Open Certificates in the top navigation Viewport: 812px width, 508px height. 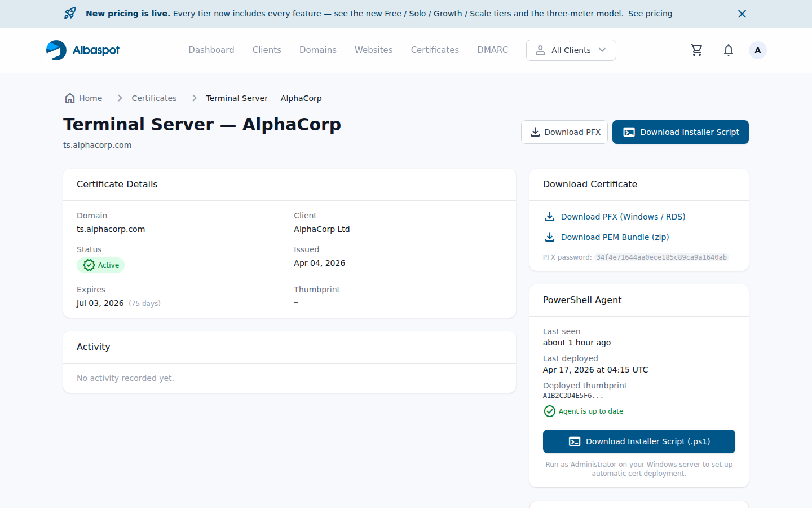pos(435,50)
